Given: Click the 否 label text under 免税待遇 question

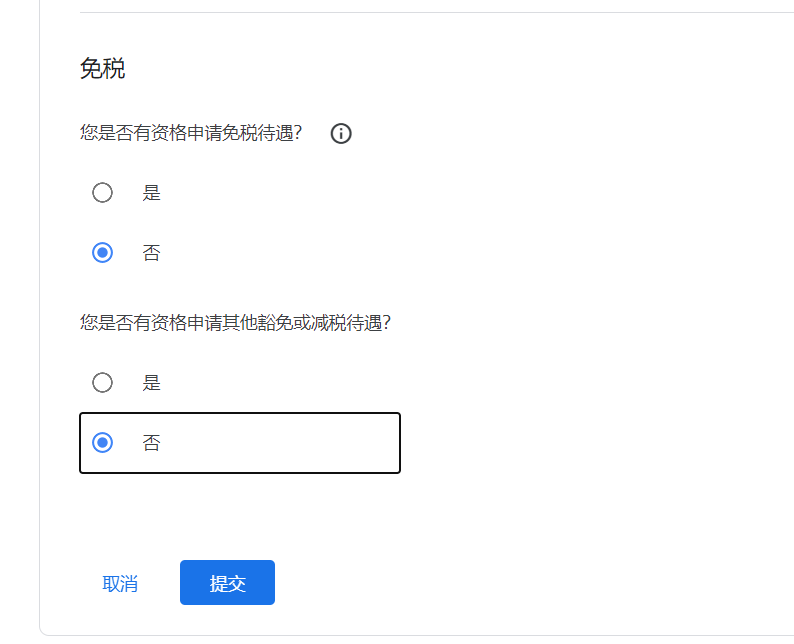Looking at the screenshot, I should pyautogui.click(x=151, y=253).
